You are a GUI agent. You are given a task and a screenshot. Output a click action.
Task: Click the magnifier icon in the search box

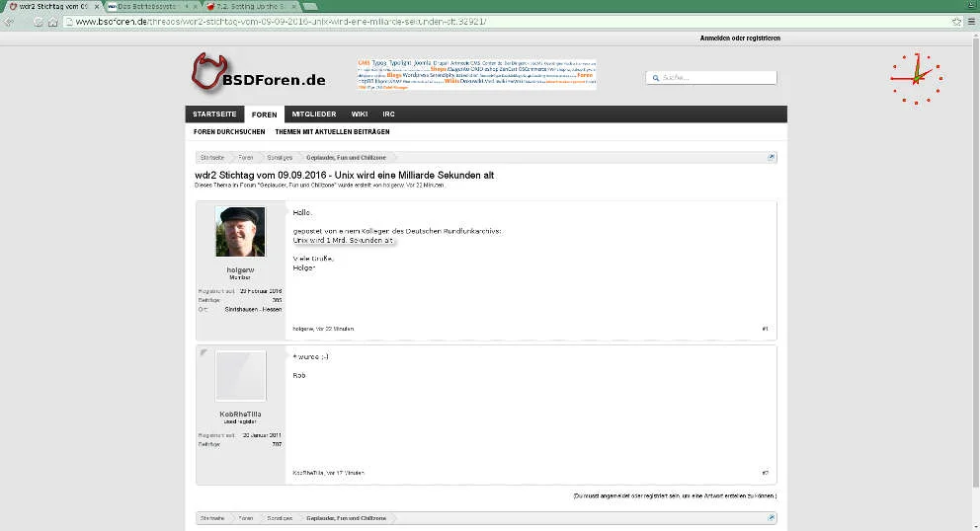click(x=656, y=78)
